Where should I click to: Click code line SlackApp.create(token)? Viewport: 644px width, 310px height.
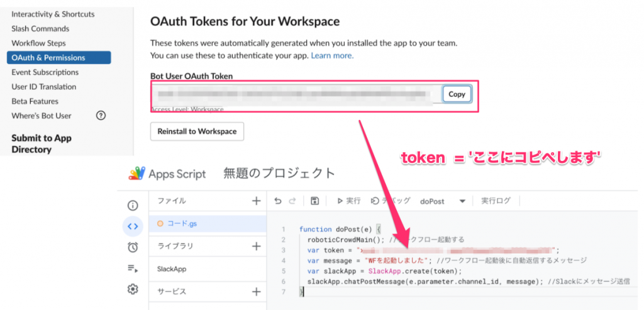(384, 271)
